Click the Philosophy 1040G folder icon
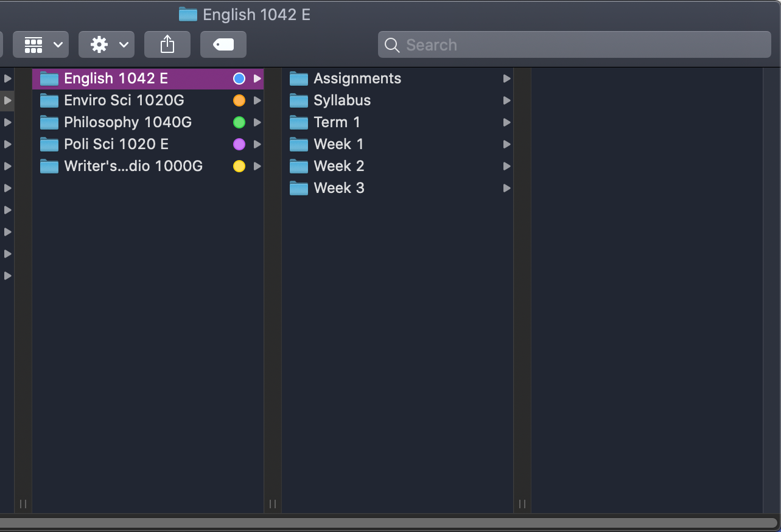Image resolution: width=781 pixels, height=532 pixels. (x=49, y=122)
